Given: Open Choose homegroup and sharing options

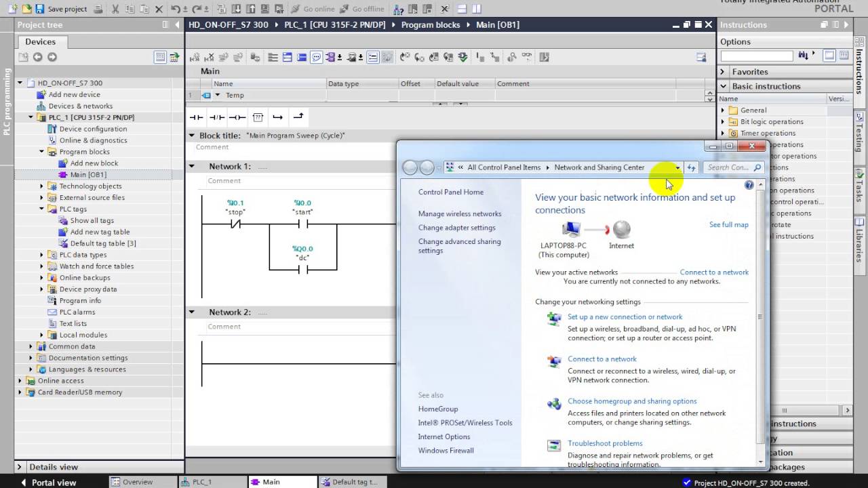Looking at the screenshot, I should [632, 401].
